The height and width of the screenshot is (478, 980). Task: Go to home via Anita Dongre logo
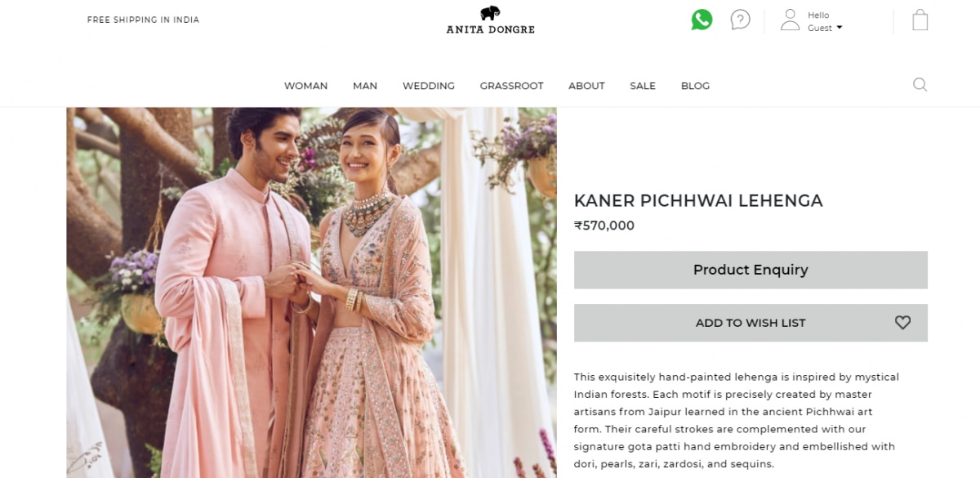click(x=490, y=20)
